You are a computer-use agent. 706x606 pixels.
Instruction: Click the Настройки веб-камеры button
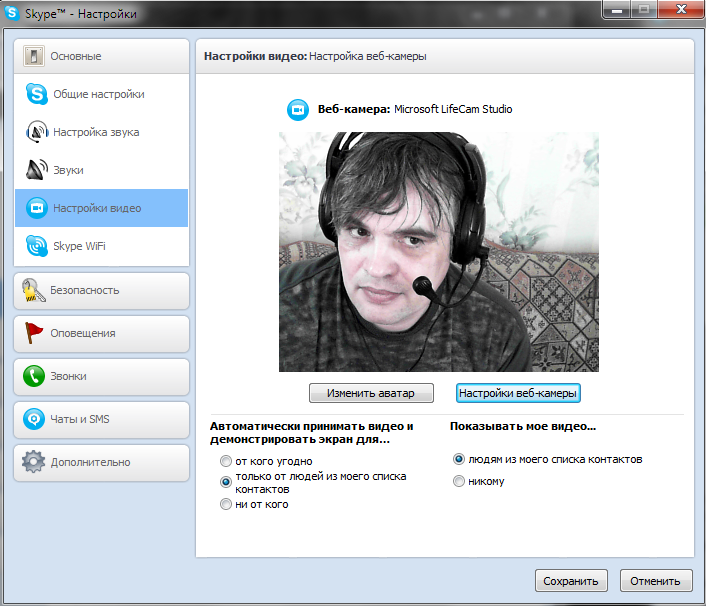(x=518, y=393)
